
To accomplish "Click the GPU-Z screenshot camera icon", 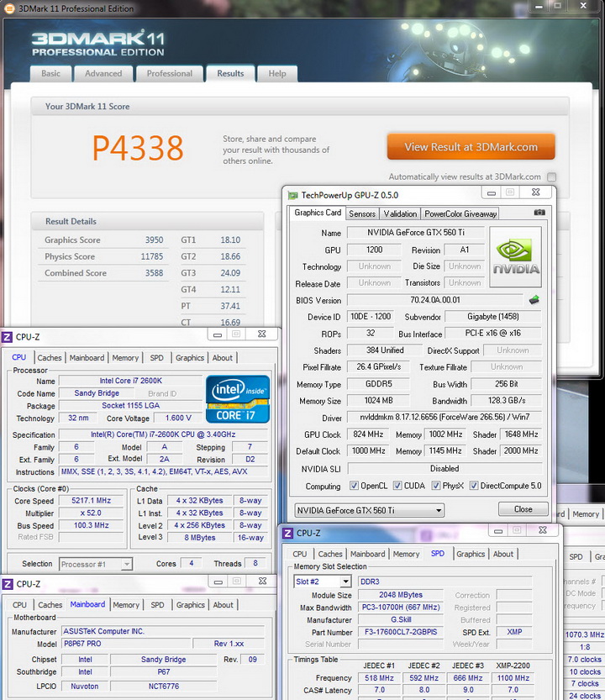I will pyautogui.click(x=539, y=213).
